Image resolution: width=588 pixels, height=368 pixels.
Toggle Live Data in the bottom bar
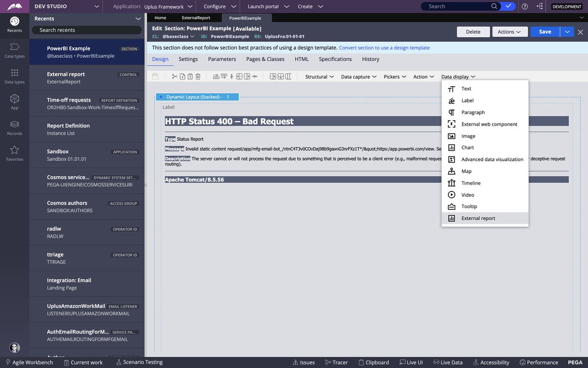448,363
